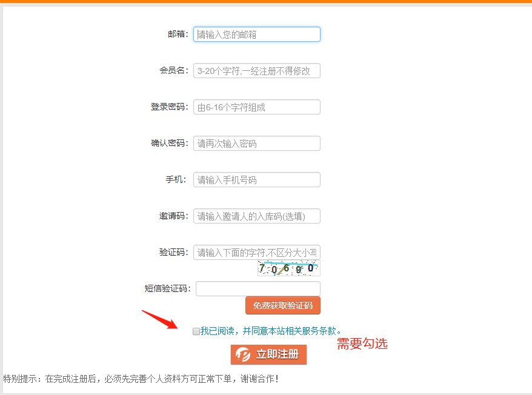Focus the member name (会员名) field
The width and height of the screenshot is (532, 395).
point(257,71)
